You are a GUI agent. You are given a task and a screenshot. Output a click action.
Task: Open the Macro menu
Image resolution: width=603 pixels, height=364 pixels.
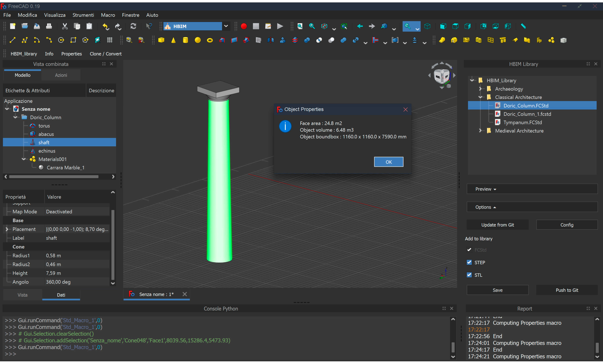point(108,15)
